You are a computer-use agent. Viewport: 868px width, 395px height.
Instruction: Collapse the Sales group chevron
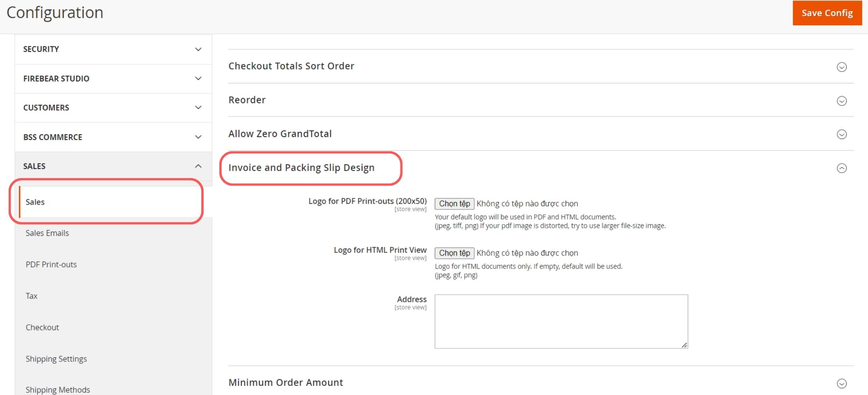click(x=198, y=166)
